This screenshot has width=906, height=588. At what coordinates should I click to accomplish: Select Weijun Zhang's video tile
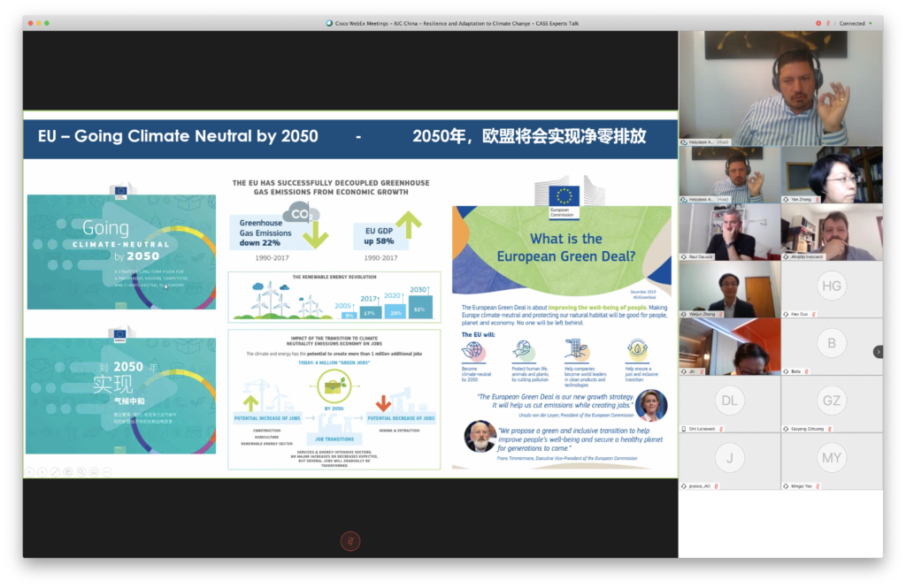(729, 289)
